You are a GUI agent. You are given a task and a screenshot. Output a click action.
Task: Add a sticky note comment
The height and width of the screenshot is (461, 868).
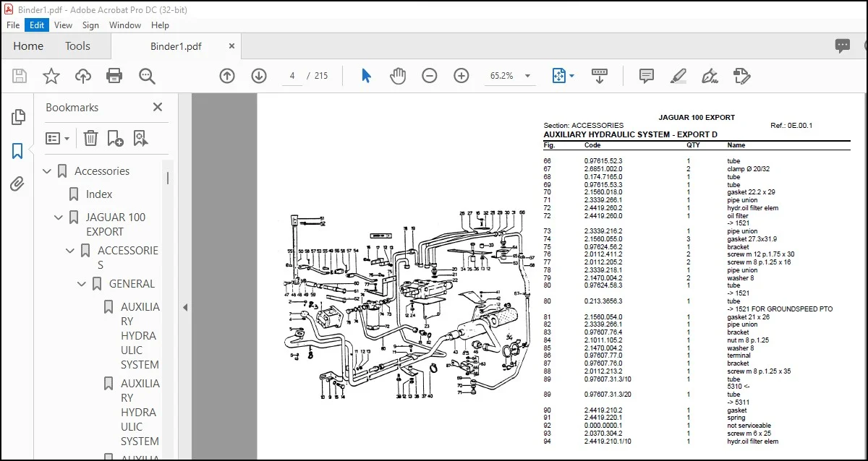pyautogui.click(x=647, y=76)
